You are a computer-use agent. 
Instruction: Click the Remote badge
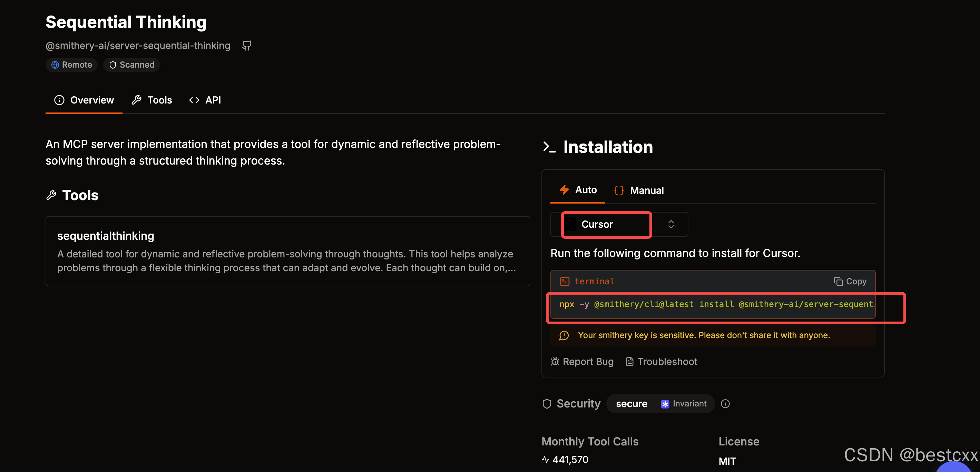71,65
